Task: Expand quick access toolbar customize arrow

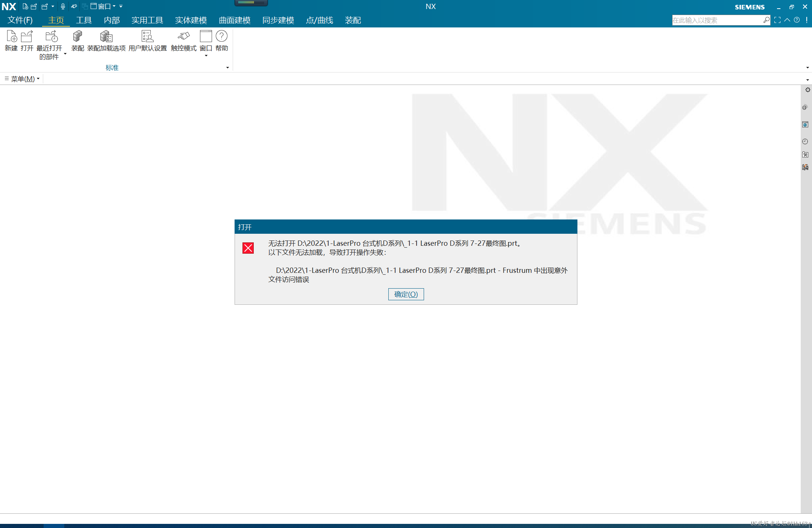Action: pos(121,6)
